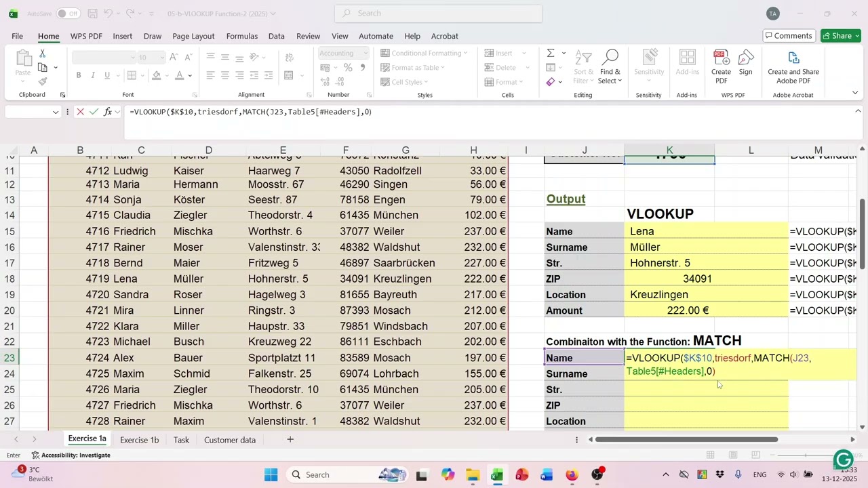
Task: Click the vertical scrollbar thumb
Action: click(863, 235)
